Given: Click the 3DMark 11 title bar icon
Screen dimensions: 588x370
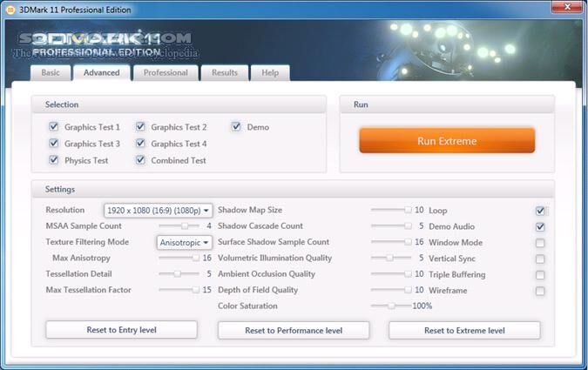Looking at the screenshot, I should (10, 9).
